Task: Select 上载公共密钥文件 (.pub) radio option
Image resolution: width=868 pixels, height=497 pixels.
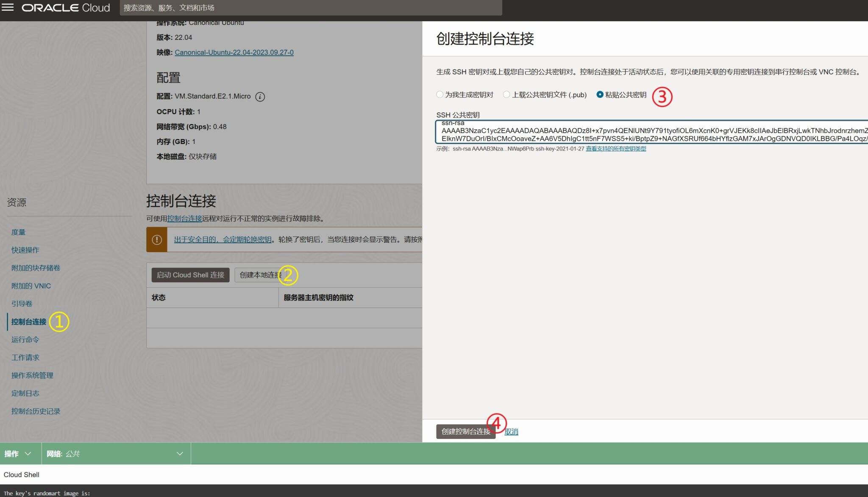Action: 506,94
